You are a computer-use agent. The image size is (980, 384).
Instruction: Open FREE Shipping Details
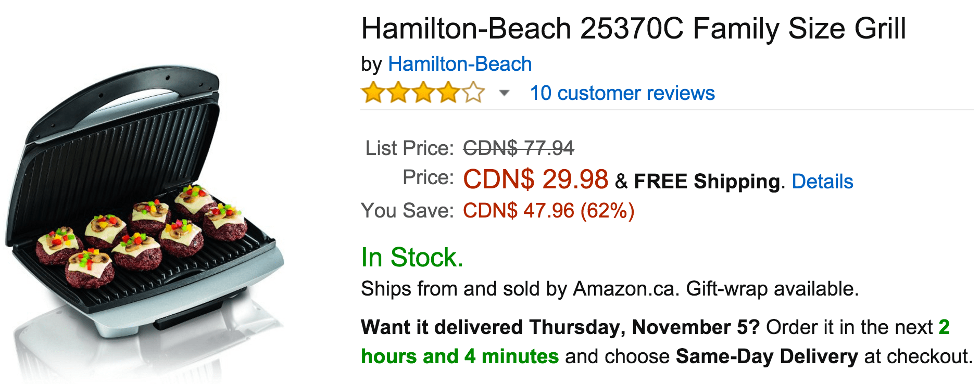822,181
